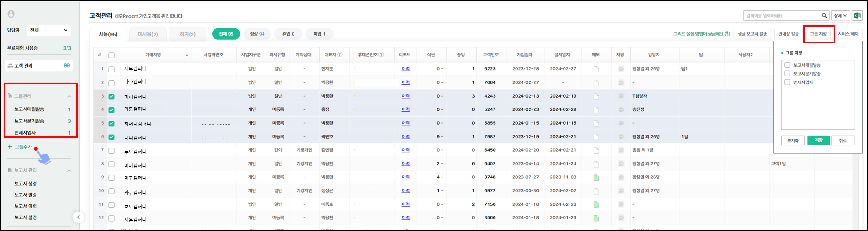The height and width of the screenshot is (231, 868).
Task: Click the user profile avatar icon
Action: (x=11, y=14)
